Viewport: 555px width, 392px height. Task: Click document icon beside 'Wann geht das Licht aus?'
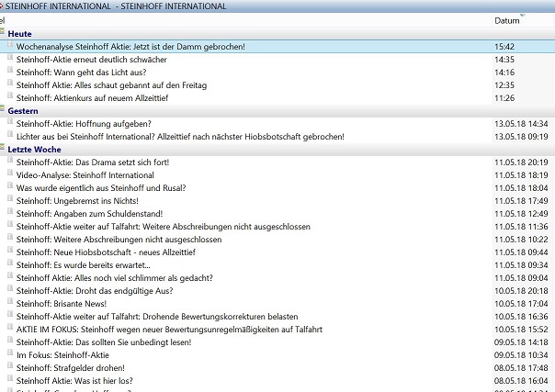(x=10, y=71)
